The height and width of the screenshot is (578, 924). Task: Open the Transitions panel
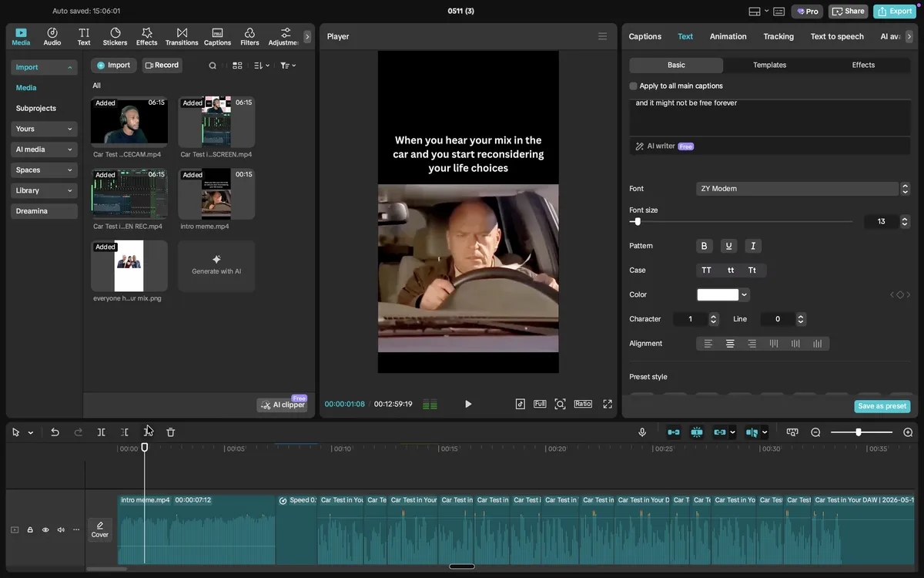point(182,37)
